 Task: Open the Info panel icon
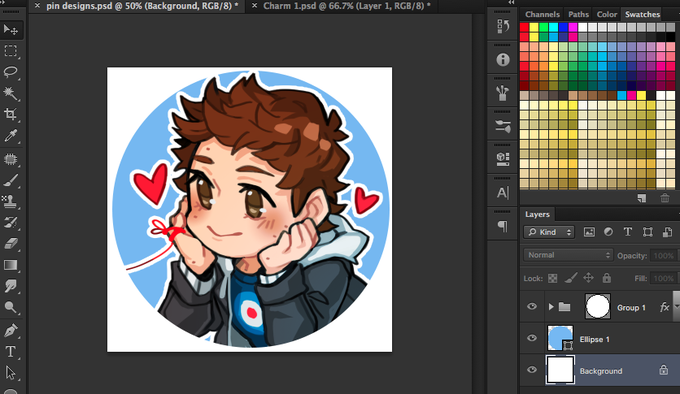pos(503,59)
